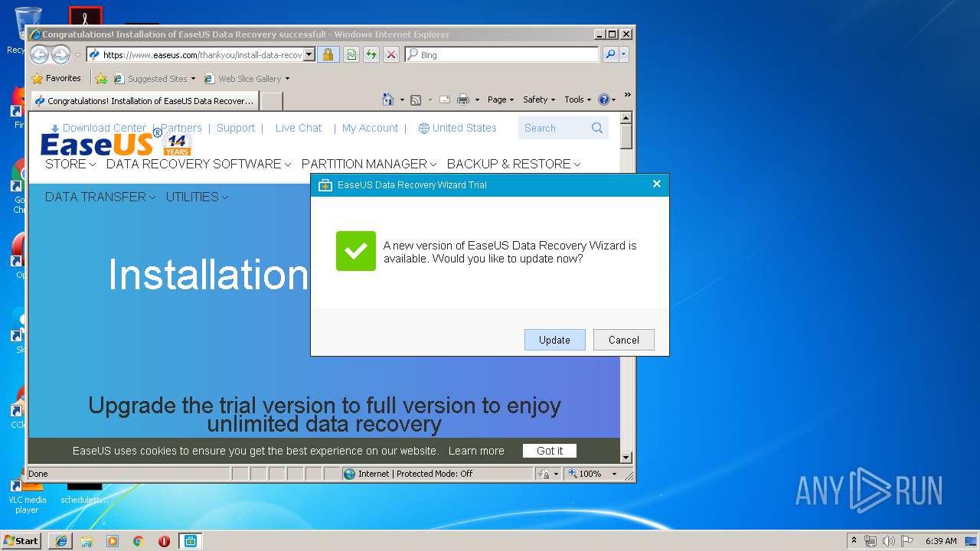Refresh the page using the green arrows icon
980x551 pixels.
point(371,54)
